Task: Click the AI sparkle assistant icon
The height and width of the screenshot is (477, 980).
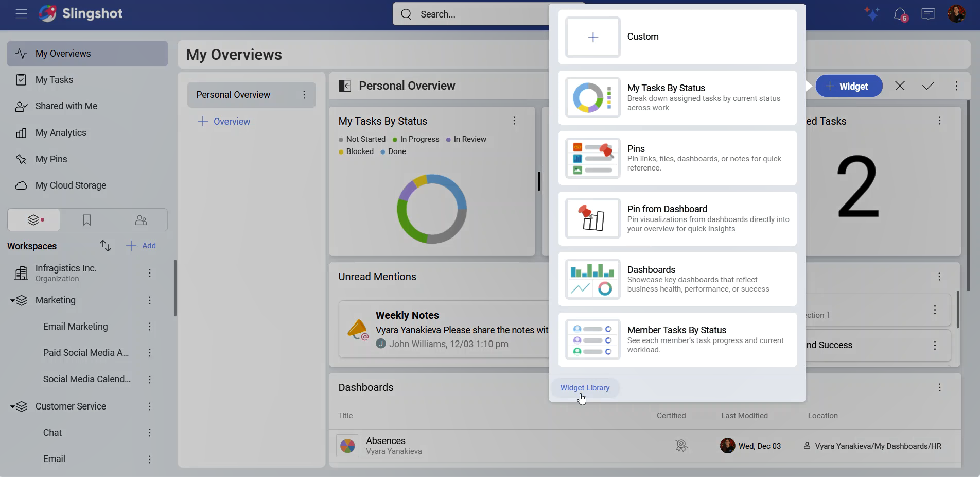Action: tap(871, 14)
